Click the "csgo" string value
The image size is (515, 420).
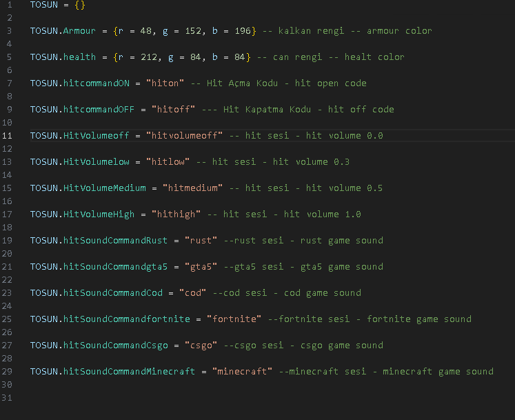[201, 346]
